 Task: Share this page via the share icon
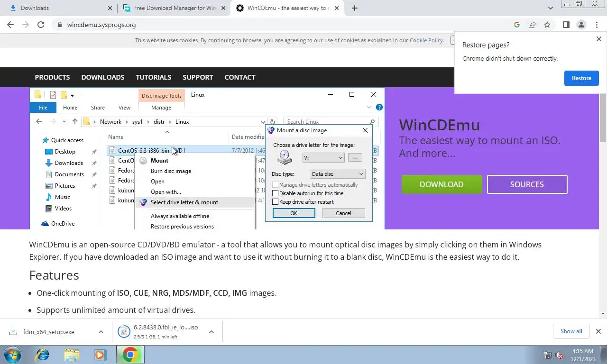[532, 25]
